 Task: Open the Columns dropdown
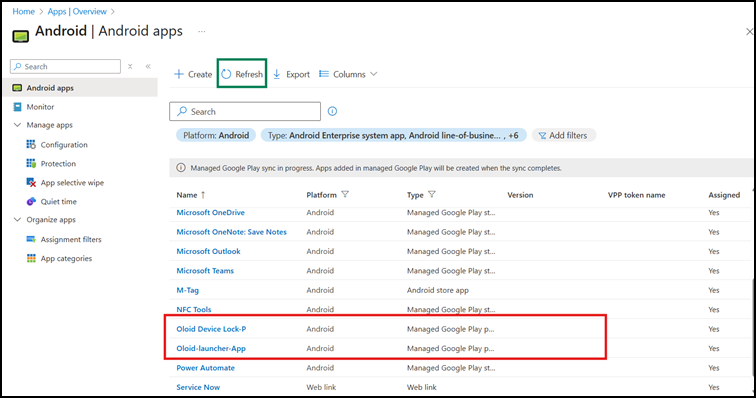coord(348,74)
